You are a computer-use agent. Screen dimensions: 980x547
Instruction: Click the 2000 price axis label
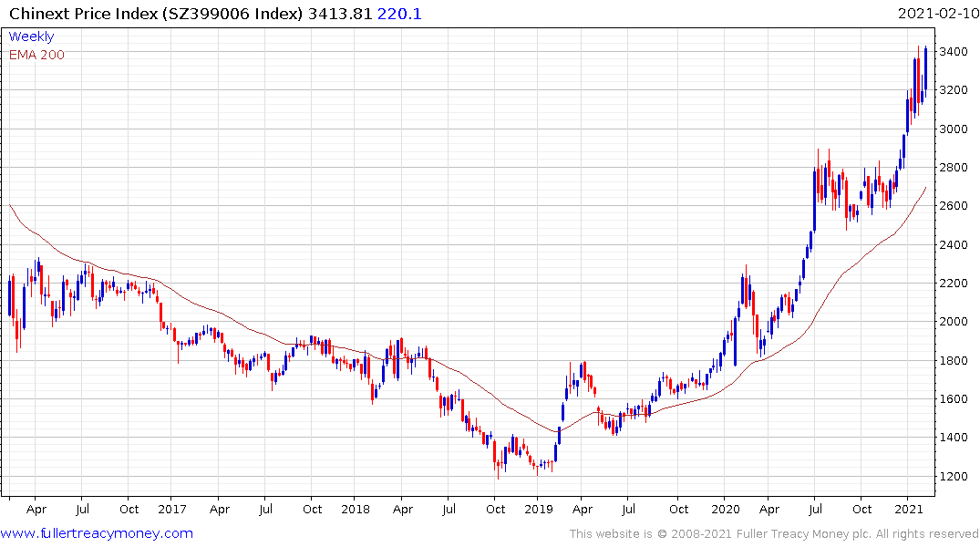954,321
